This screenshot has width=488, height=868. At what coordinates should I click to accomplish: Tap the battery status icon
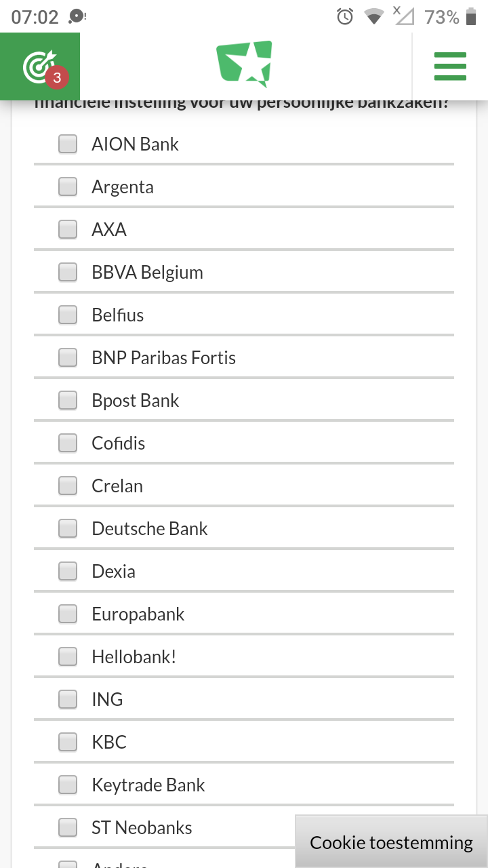471,17
